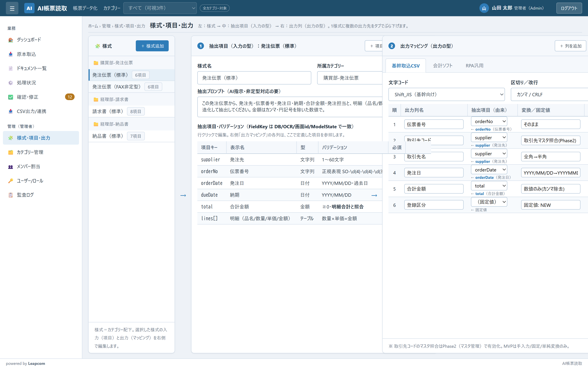Select the 発注伝票（標準） form

click(131, 75)
